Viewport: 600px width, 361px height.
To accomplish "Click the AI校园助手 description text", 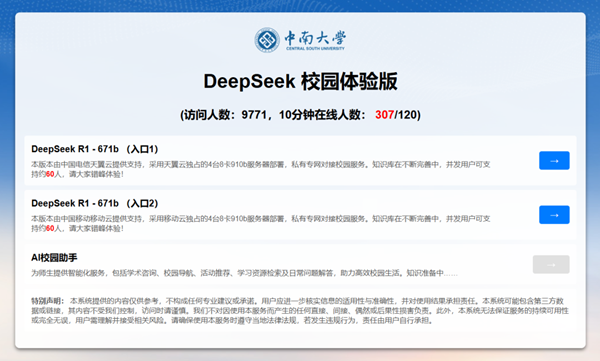I will pyautogui.click(x=244, y=273).
